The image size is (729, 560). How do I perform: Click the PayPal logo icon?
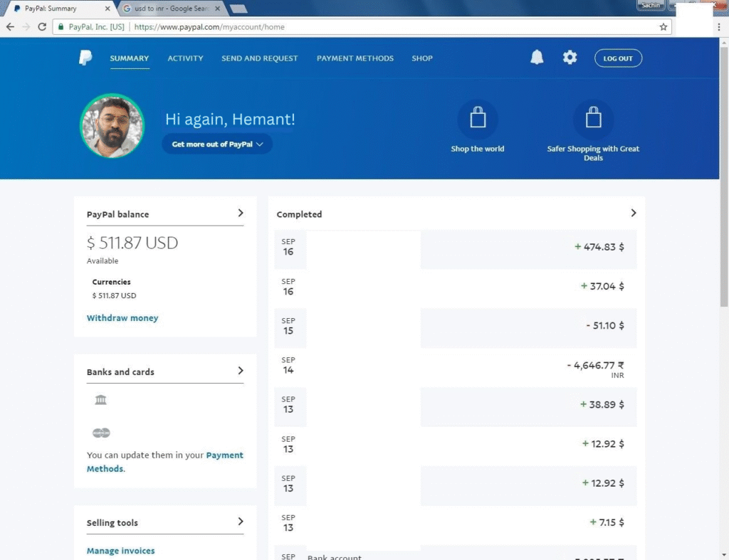85,58
